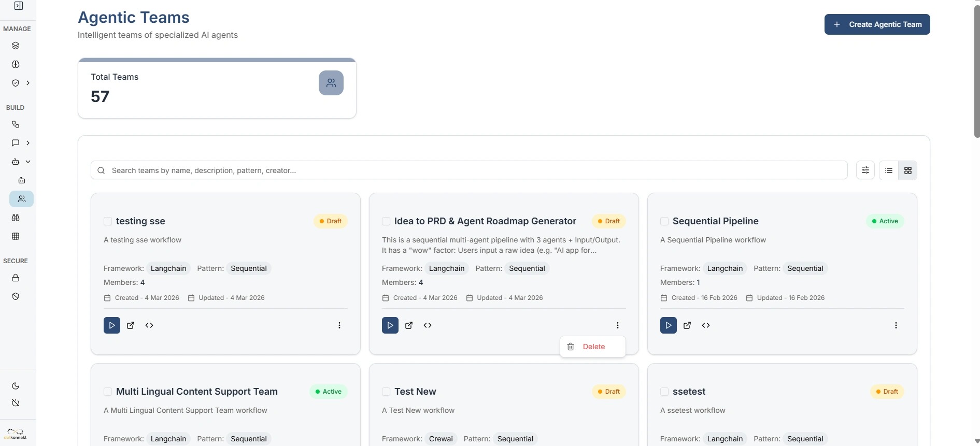The height and width of the screenshot is (446, 980).
Task: Open the stacked layers icon under MANAGE
Action: [16, 46]
